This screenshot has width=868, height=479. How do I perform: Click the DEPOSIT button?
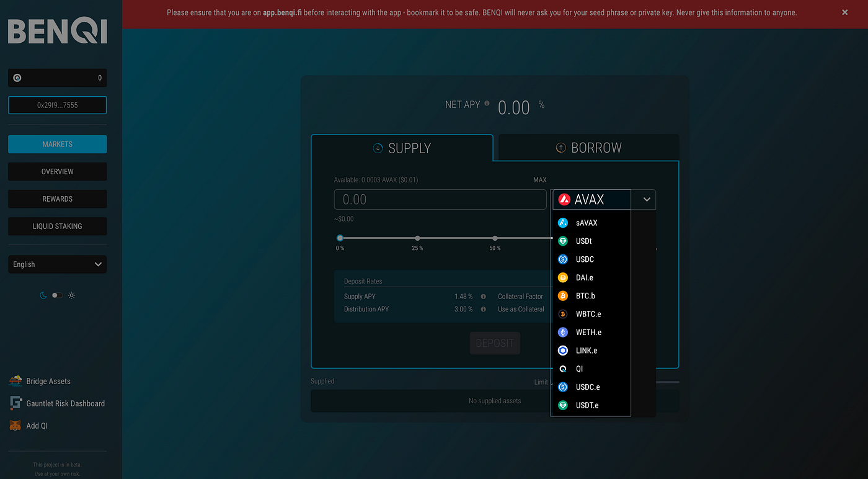(x=495, y=343)
